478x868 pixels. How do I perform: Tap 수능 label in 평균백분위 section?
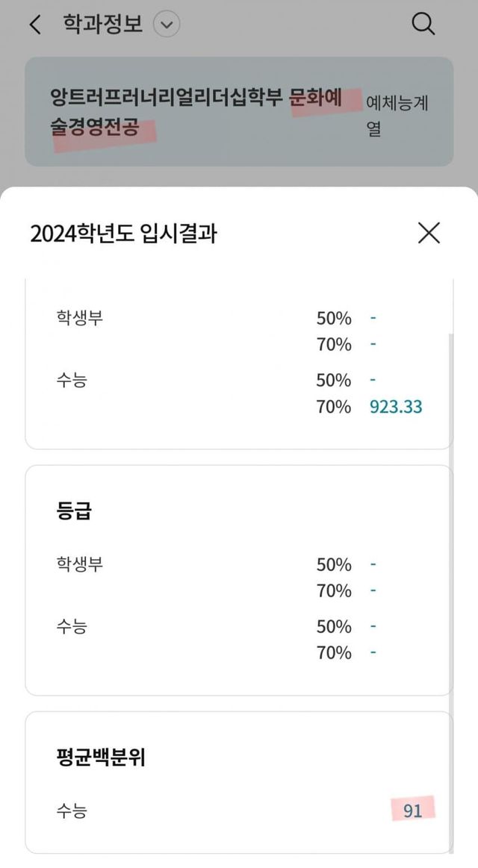click(72, 810)
